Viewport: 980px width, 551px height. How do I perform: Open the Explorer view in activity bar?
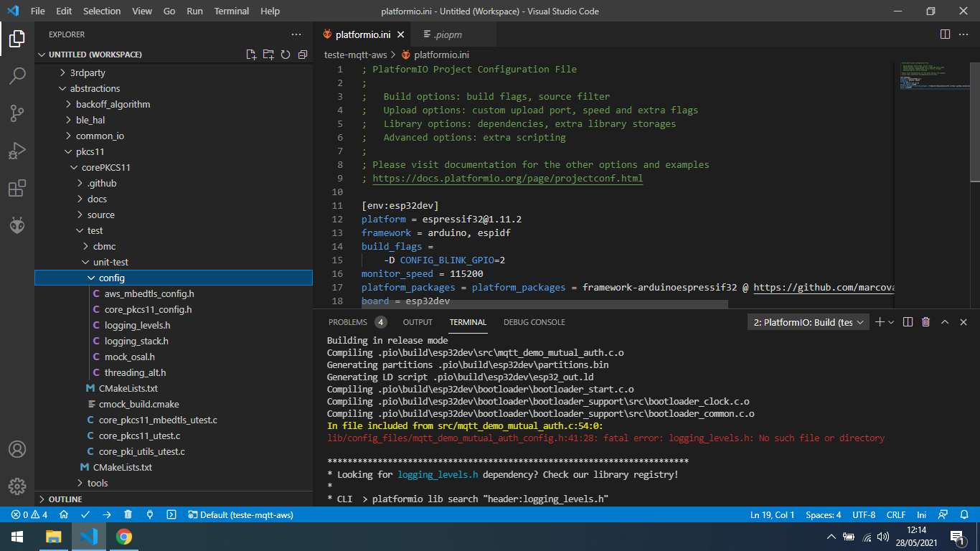tap(17, 38)
